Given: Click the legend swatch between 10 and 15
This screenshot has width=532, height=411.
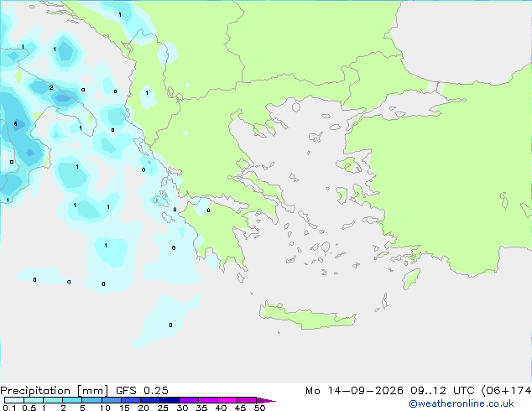Looking at the screenshot, I should pyautogui.click(x=111, y=400).
